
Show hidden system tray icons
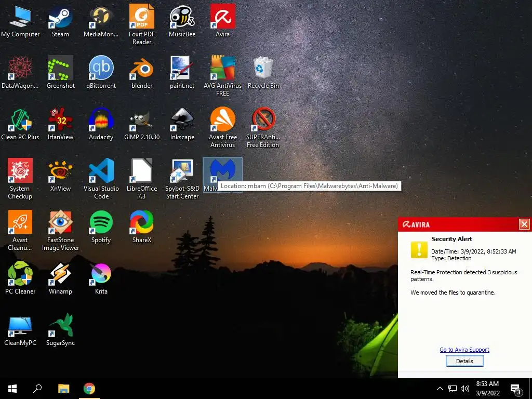point(440,389)
